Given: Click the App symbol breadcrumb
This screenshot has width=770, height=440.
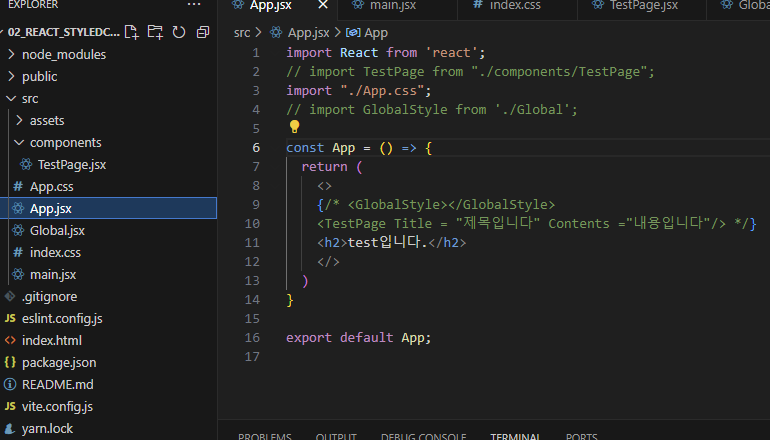Looking at the screenshot, I should point(376,33).
